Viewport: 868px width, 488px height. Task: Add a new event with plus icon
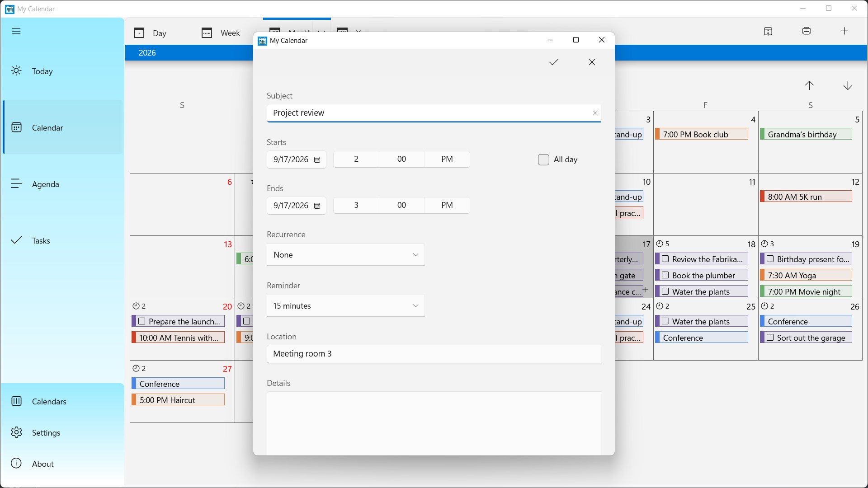pos(844,31)
